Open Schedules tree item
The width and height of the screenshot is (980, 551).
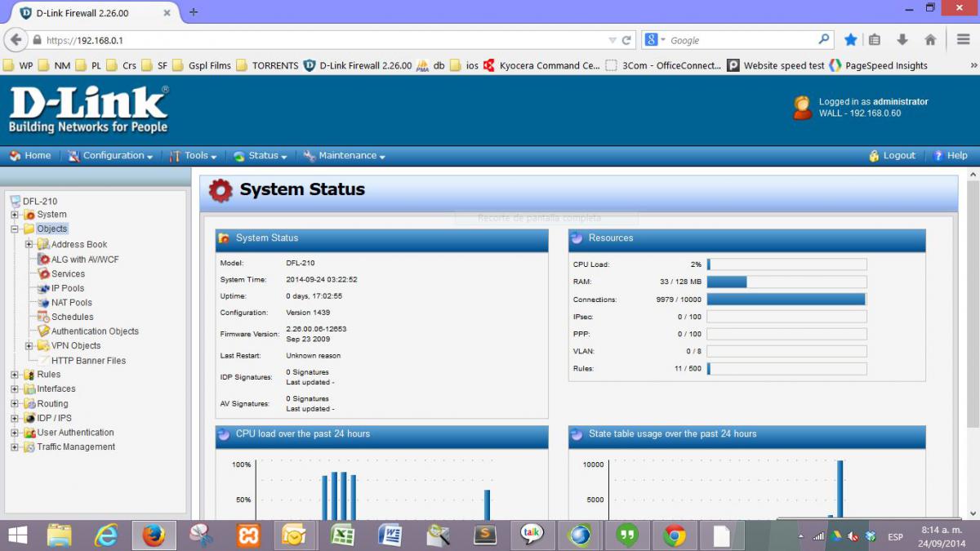(x=73, y=317)
